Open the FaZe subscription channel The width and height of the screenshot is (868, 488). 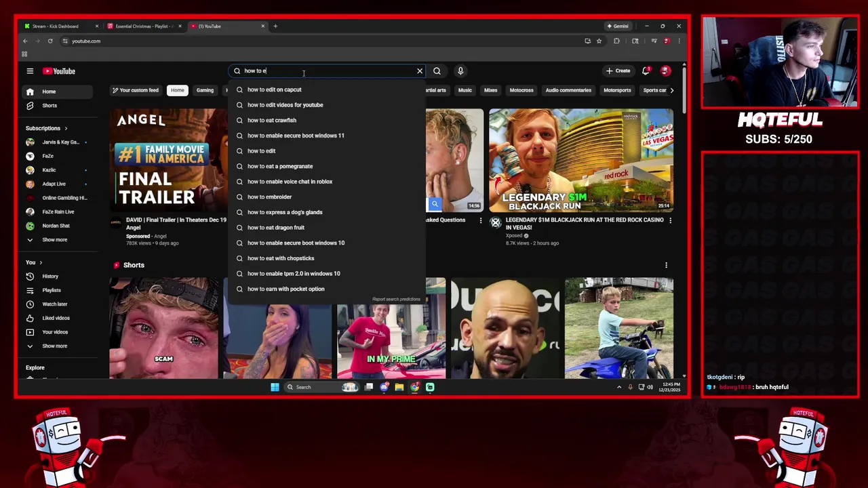pos(58,156)
